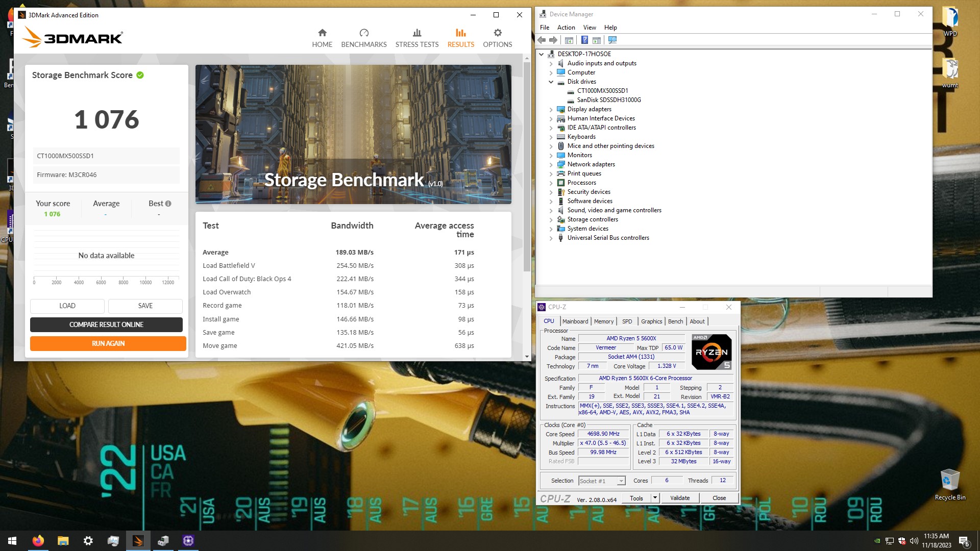Image resolution: width=980 pixels, height=551 pixels.
Task: Click the orange RUN AGAIN button
Action: click(108, 344)
